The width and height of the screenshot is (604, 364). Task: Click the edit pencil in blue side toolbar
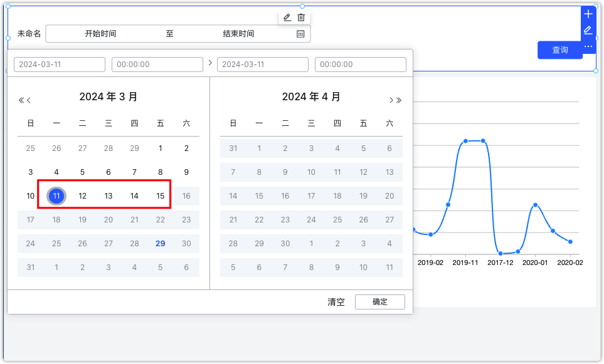click(588, 30)
